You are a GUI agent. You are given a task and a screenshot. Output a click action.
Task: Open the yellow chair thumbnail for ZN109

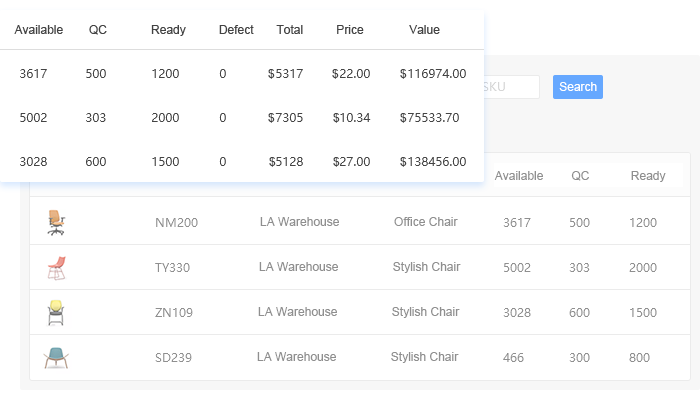coord(56,312)
